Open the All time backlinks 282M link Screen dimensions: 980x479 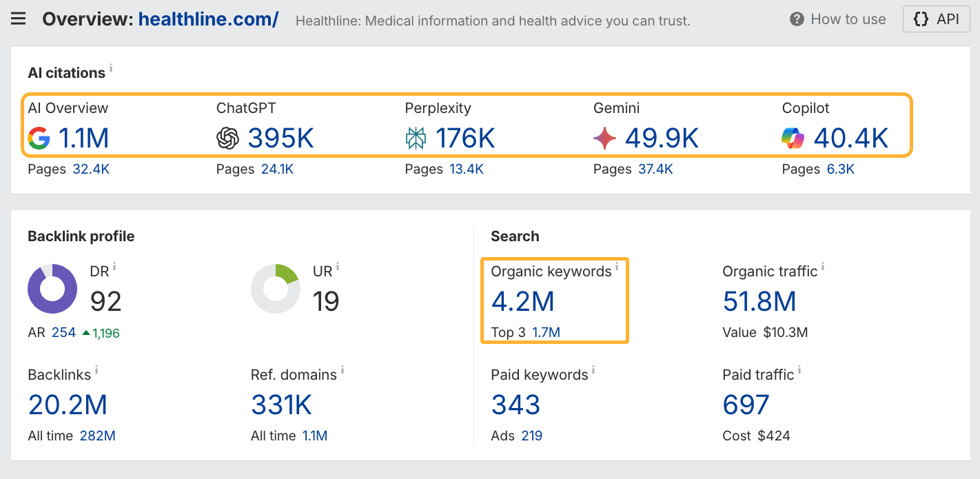99,436
